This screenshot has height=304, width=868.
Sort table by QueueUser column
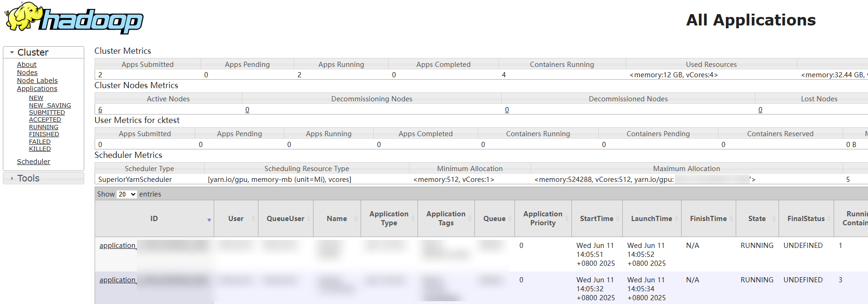coord(285,219)
